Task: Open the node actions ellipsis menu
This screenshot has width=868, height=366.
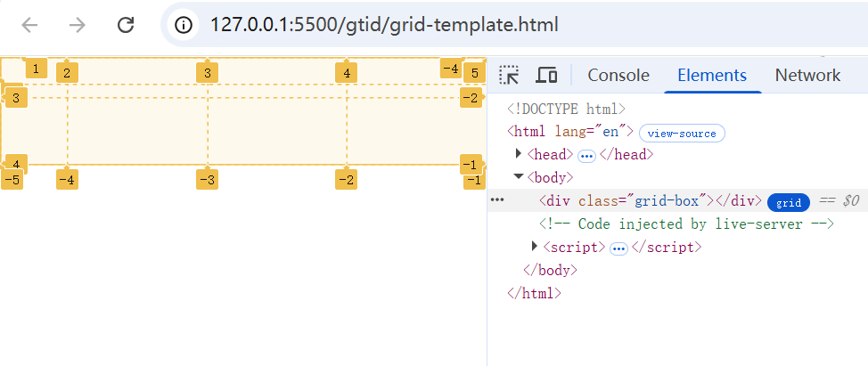Action: coord(497,200)
